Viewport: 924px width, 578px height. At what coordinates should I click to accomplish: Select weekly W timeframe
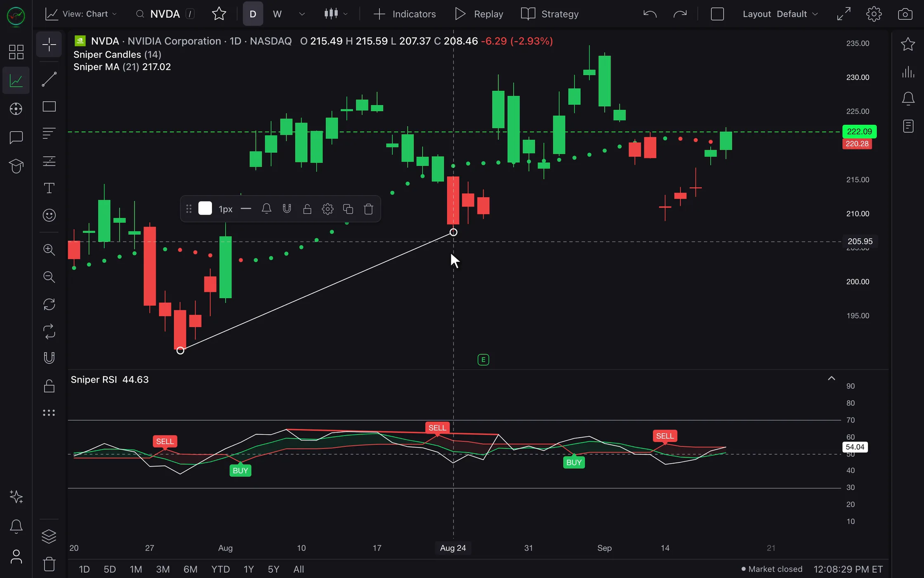click(277, 14)
